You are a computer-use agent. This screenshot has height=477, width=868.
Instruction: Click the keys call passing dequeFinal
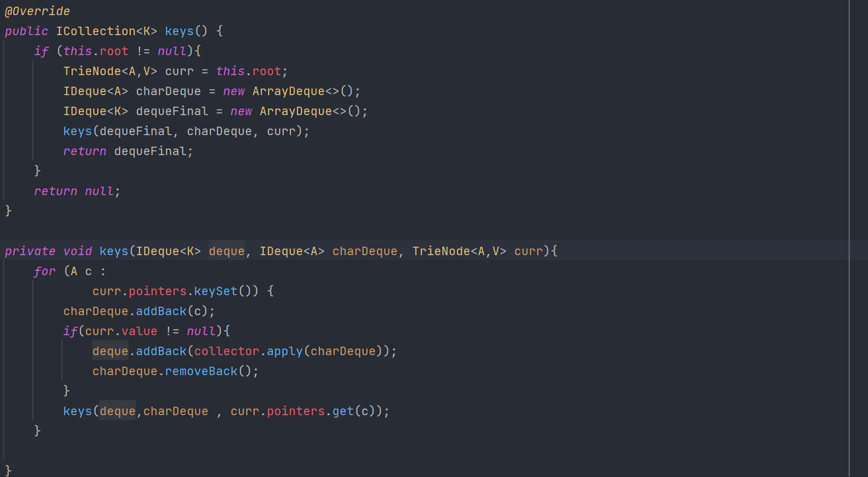[x=77, y=132]
